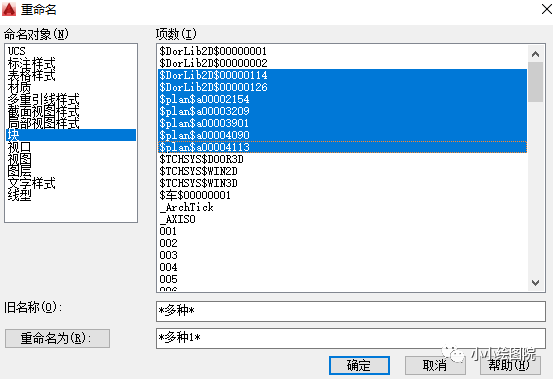This screenshot has height=379, width=553.
Task: Select block named 003
Action: 168,255
